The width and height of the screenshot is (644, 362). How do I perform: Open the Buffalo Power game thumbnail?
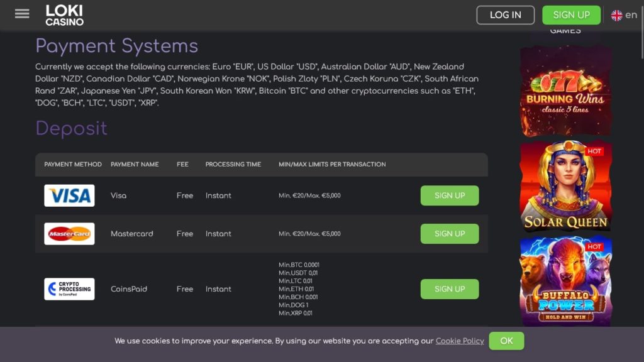566,281
